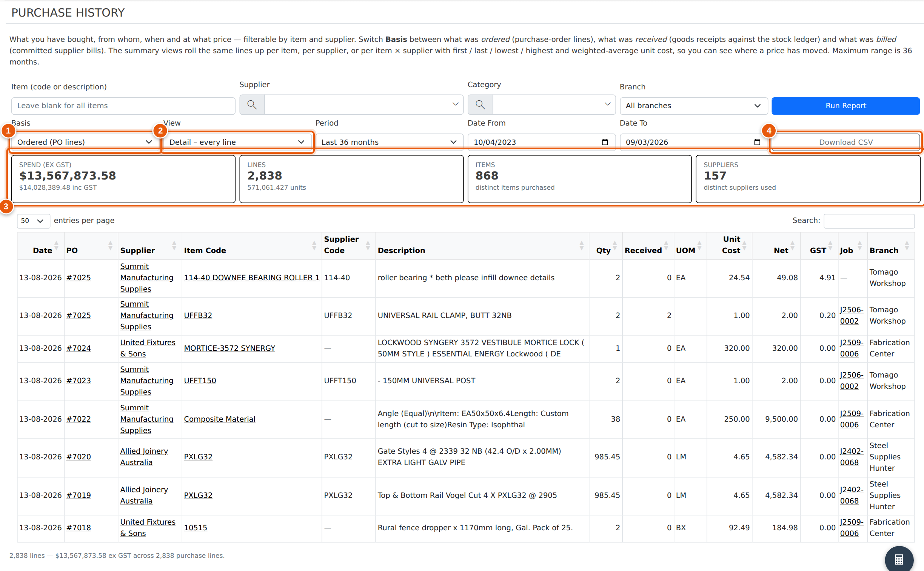Open supplier Allied Joinery Australia on PO #7020

point(144,457)
